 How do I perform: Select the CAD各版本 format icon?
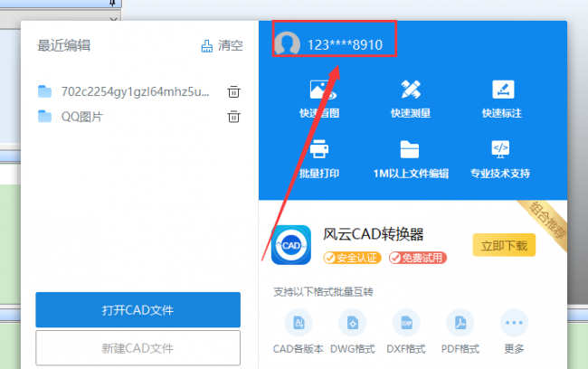[x=299, y=323]
